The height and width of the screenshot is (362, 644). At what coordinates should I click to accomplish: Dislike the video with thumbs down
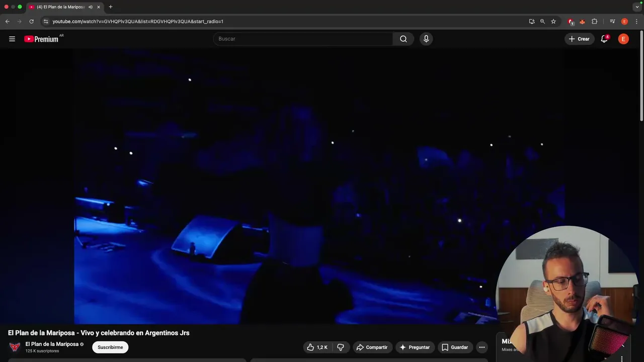341,347
